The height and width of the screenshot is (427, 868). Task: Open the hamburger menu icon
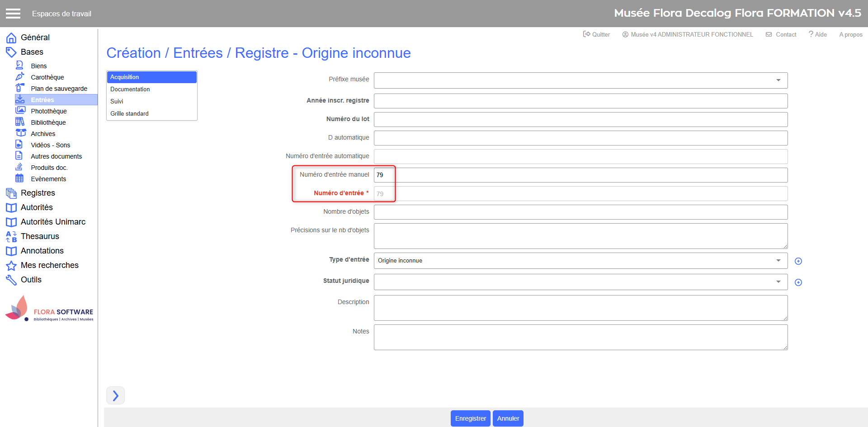(x=13, y=14)
